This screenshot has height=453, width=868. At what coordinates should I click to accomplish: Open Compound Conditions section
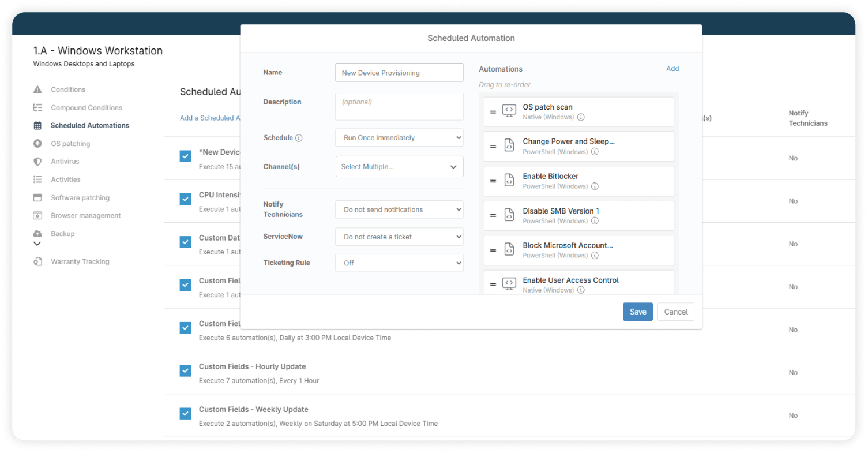[87, 107]
